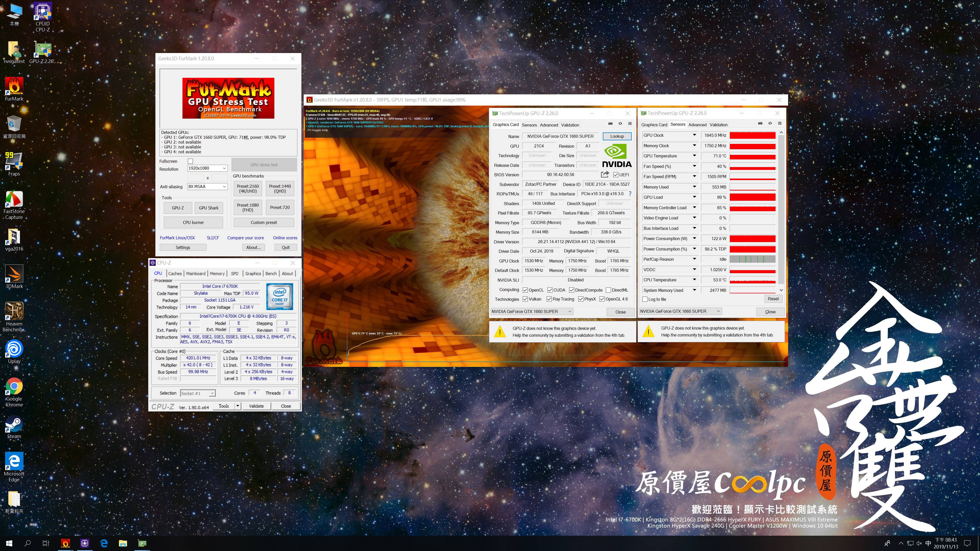Launch Fraps from the desktop

(14, 164)
